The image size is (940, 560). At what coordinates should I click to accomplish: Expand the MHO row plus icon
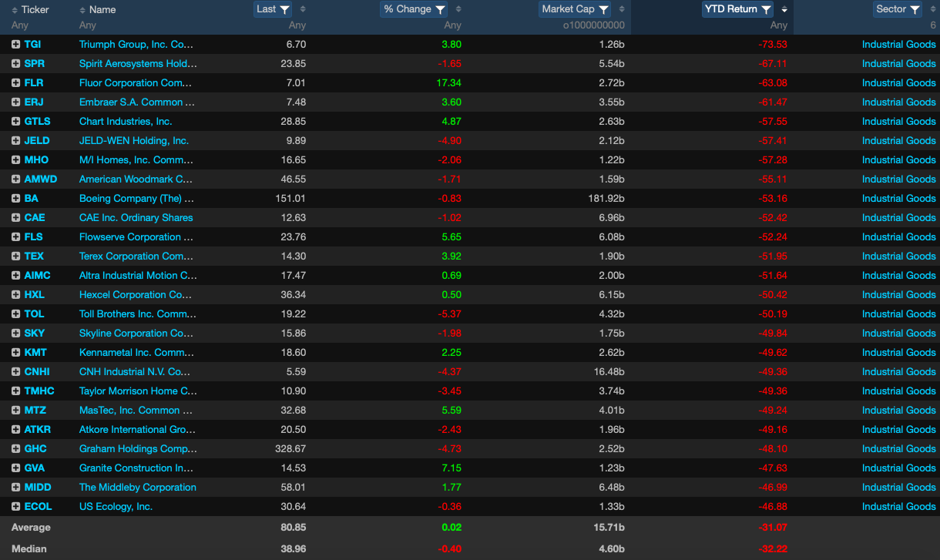(x=15, y=160)
